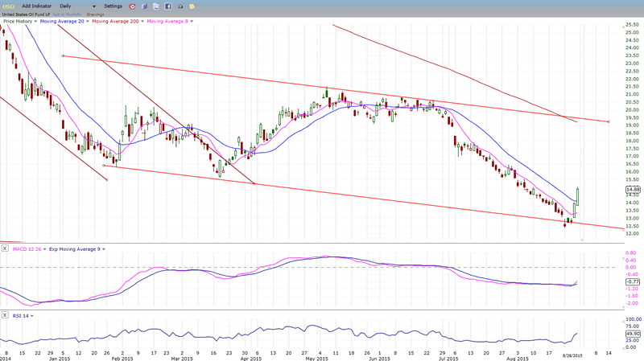Click the purple book icon in toolbar
The width and height of the screenshot is (644, 361).
coord(144,6)
